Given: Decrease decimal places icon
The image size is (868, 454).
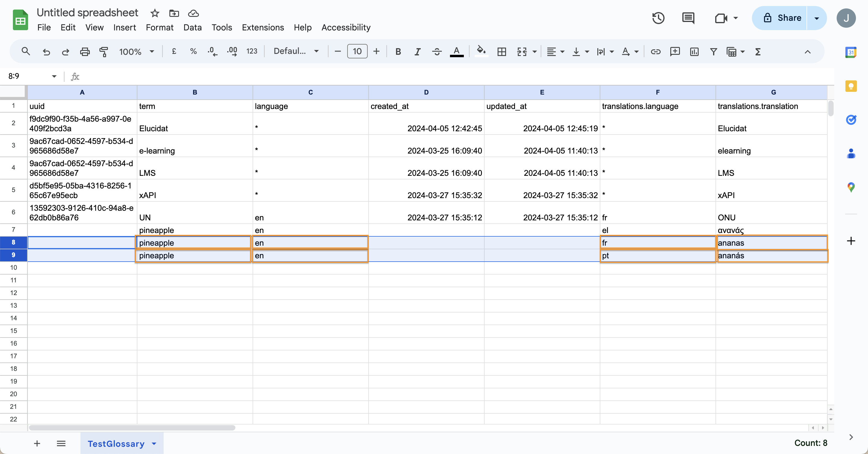Looking at the screenshot, I should point(212,51).
